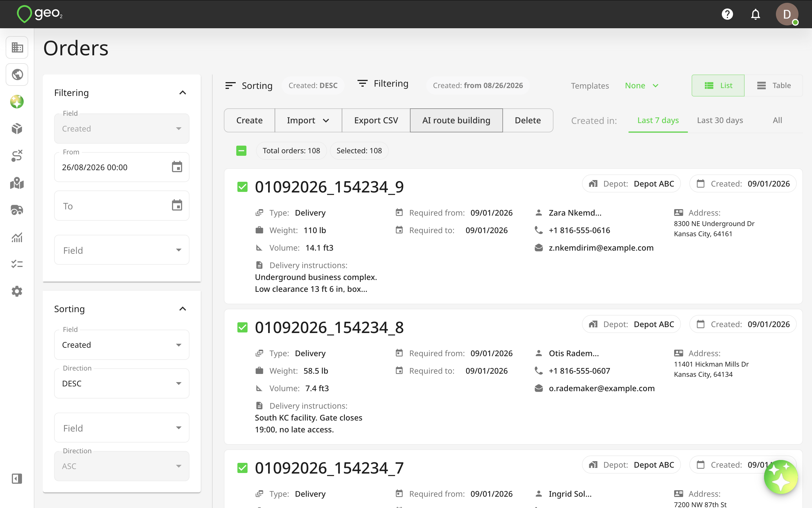Uncheck order 01092026_154234_9
Image resolution: width=812 pixels, height=508 pixels.
(242, 187)
